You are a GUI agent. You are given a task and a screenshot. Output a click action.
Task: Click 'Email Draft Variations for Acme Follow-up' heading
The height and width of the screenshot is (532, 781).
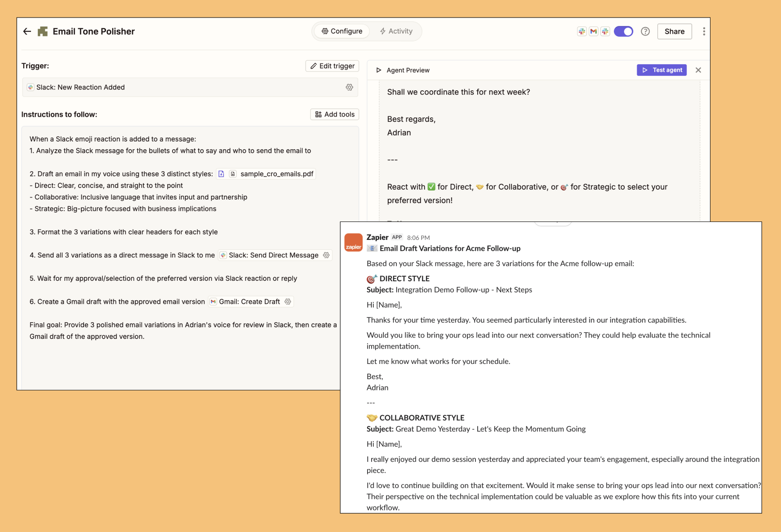pos(450,248)
